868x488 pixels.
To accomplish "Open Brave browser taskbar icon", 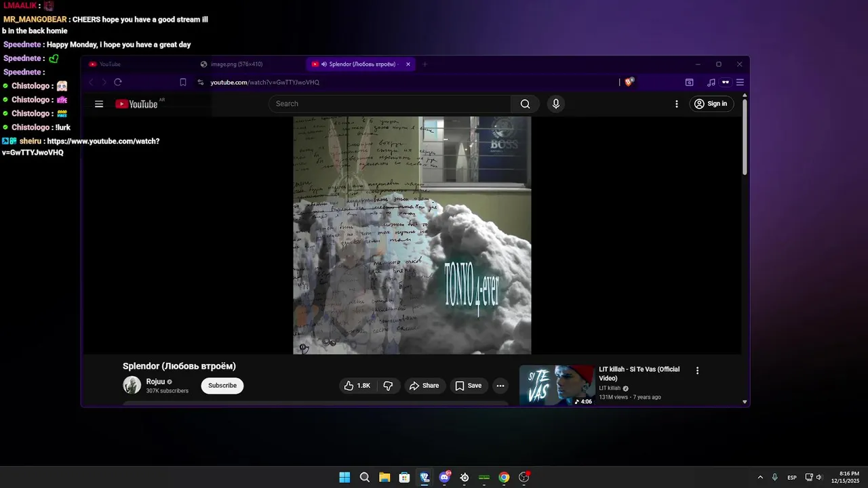I will point(425,477).
